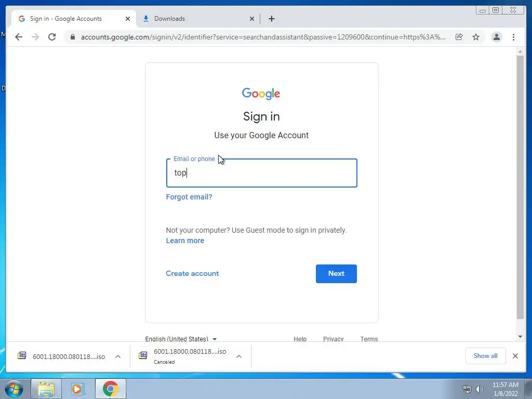Reload the current page
Screen dimensions: 532x399
click(x=52, y=37)
